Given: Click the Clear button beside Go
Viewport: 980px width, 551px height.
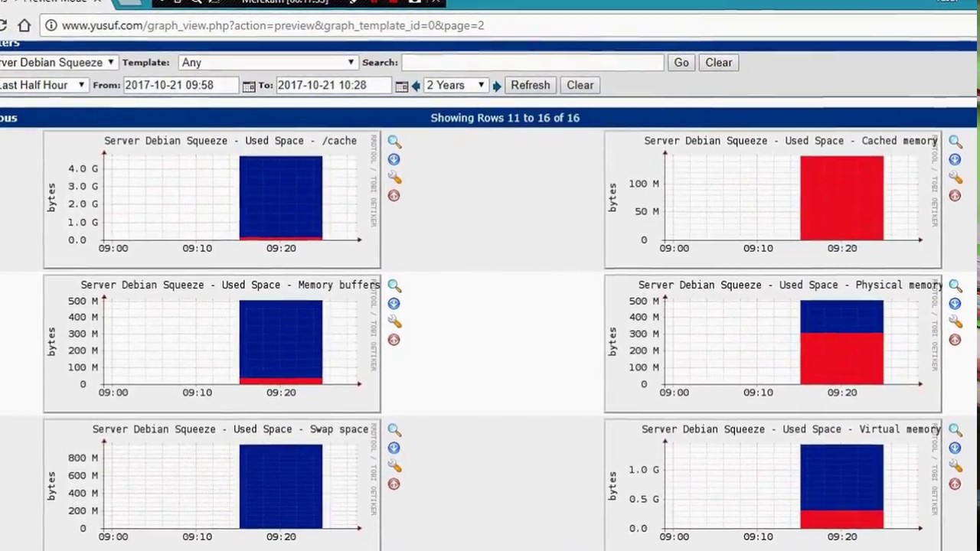Looking at the screenshot, I should pyautogui.click(x=719, y=63).
